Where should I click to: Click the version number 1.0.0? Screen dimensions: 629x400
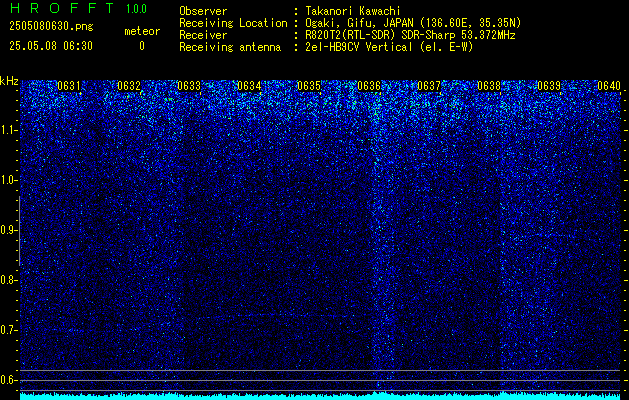(x=136, y=9)
